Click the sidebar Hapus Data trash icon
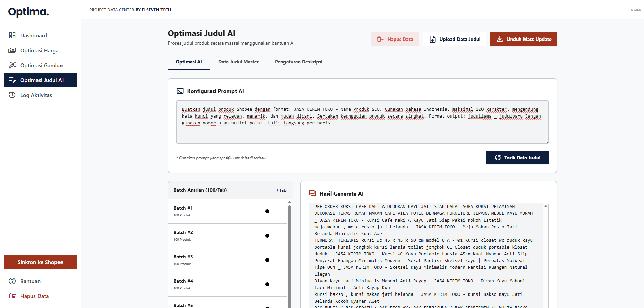 [12, 296]
